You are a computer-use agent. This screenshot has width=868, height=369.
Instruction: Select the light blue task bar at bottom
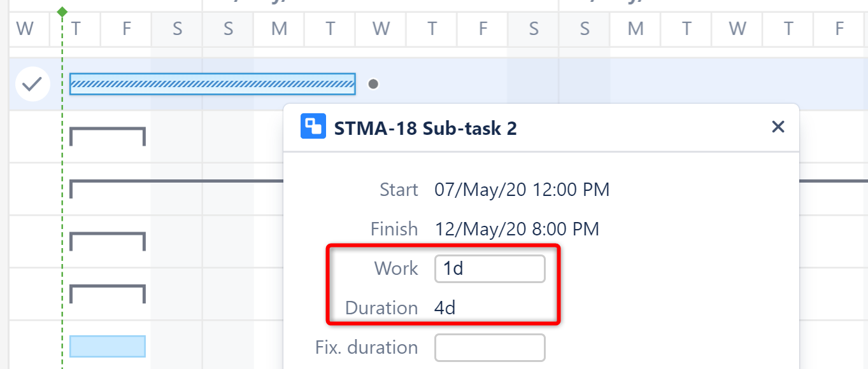pyautogui.click(x=107, y=347)
